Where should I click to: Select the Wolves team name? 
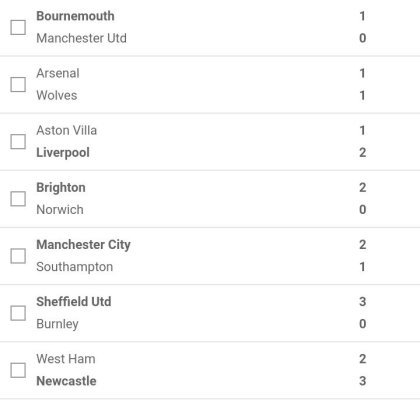[57, 95]
